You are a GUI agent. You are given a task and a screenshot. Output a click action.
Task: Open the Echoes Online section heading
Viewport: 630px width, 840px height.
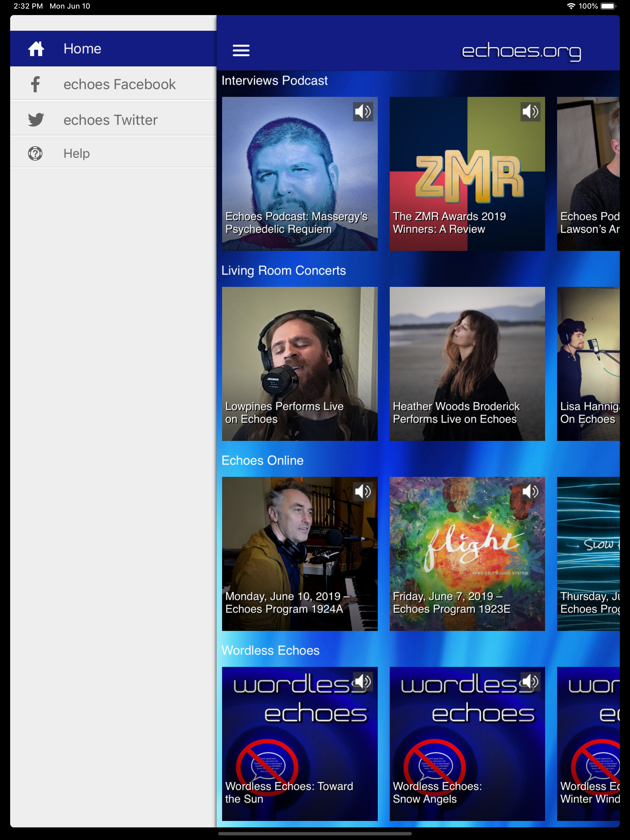click(x=262, y=460)
